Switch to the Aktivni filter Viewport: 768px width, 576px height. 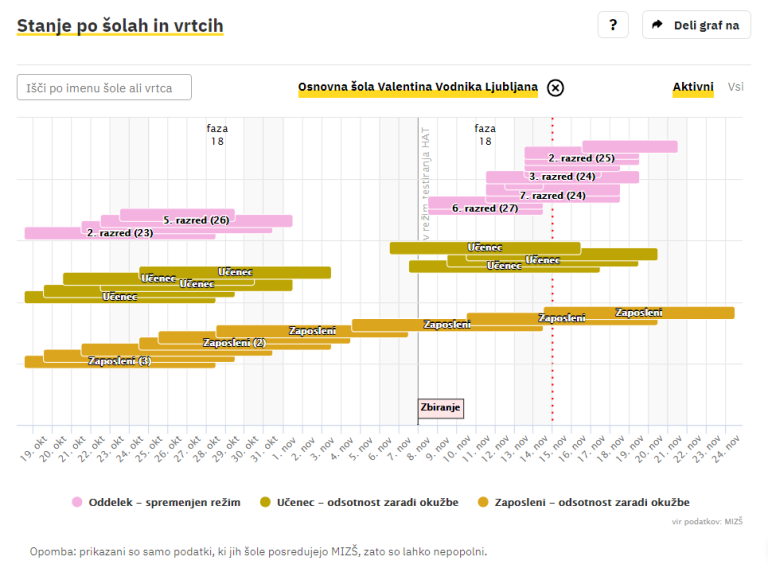(693, 87)
